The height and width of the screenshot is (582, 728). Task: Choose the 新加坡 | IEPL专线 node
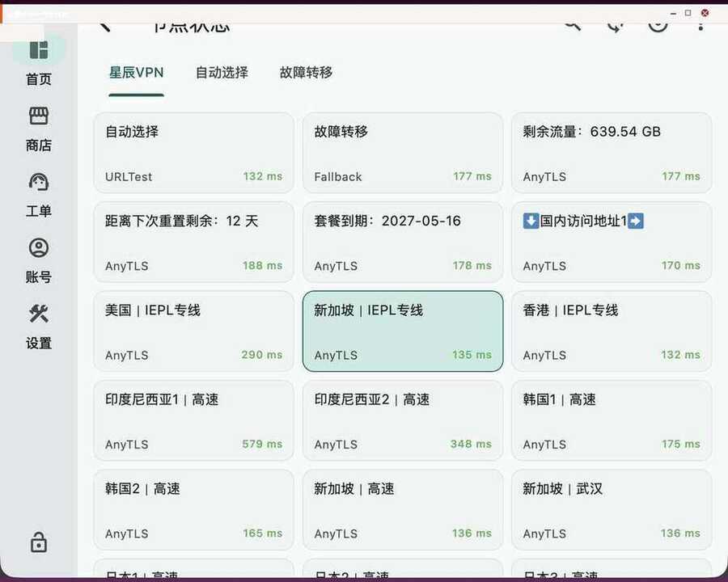[x=403, y=331]
